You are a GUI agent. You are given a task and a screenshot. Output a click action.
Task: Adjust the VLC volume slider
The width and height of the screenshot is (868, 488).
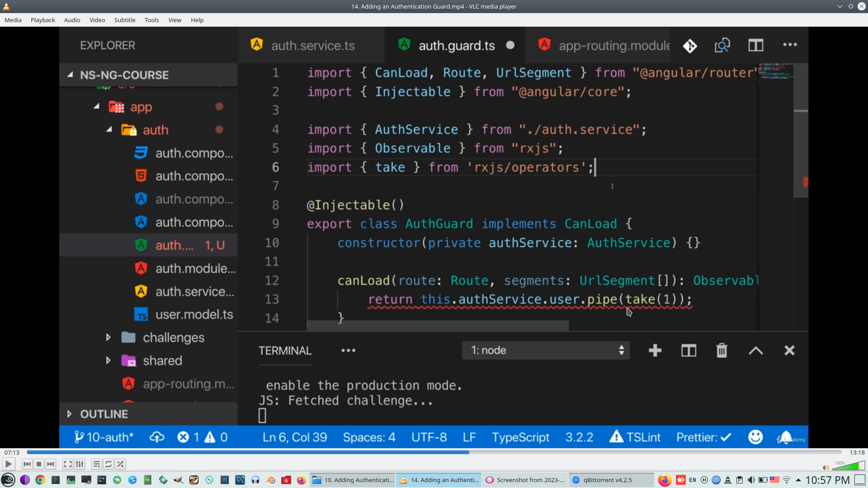coord(849,466)
